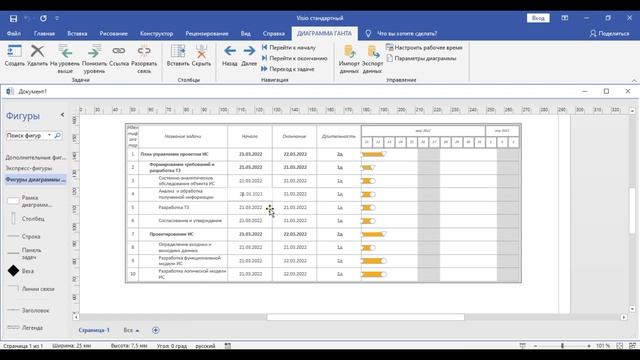640x360 pixels.
Task: Open the Экспресс-фигуры stencil
Action: [29, 168]
